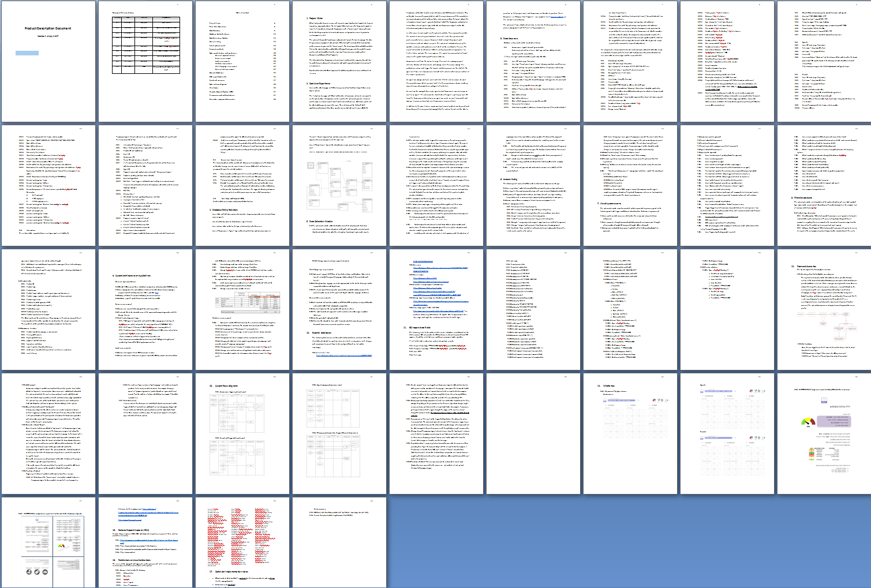Image resolution: width=871 pixels, height=588 pixels.
Task: Open the Product Description Document cover page
Action: click(48, 61)
